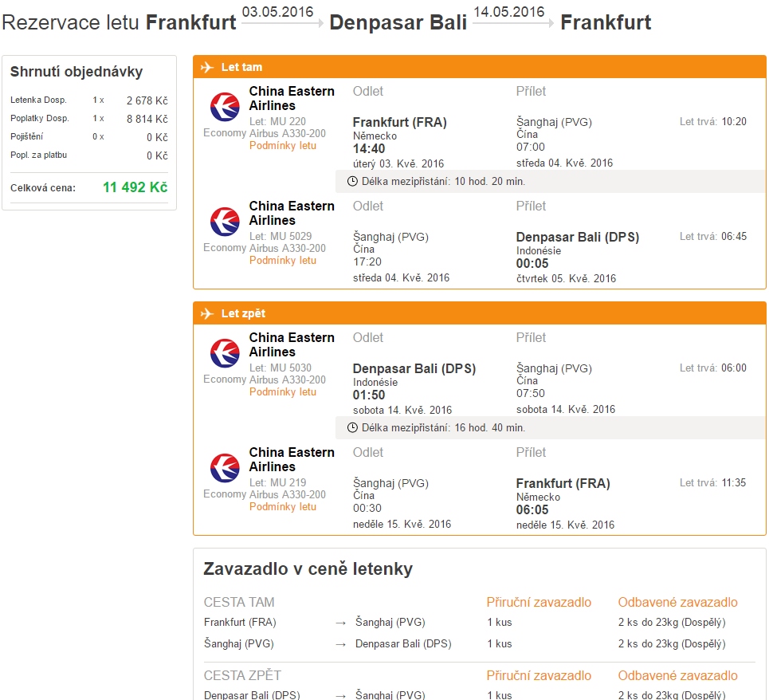Click the Let tam section header label
The width and height of the screenshot is (769, 700).
[x=241, y=67]
